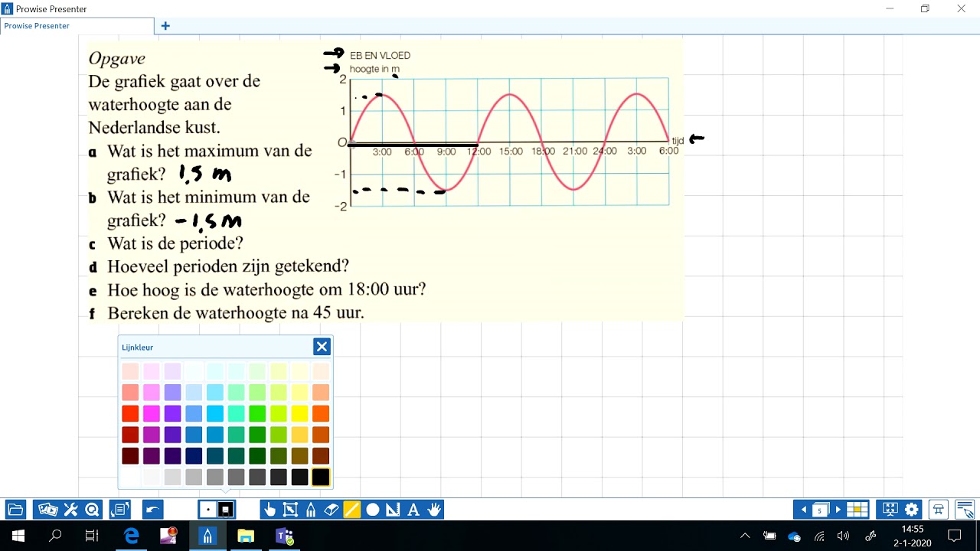This screenshot has width=980, height=551.
Task: Go to next page arrow
Action: [x=838, y=510]
